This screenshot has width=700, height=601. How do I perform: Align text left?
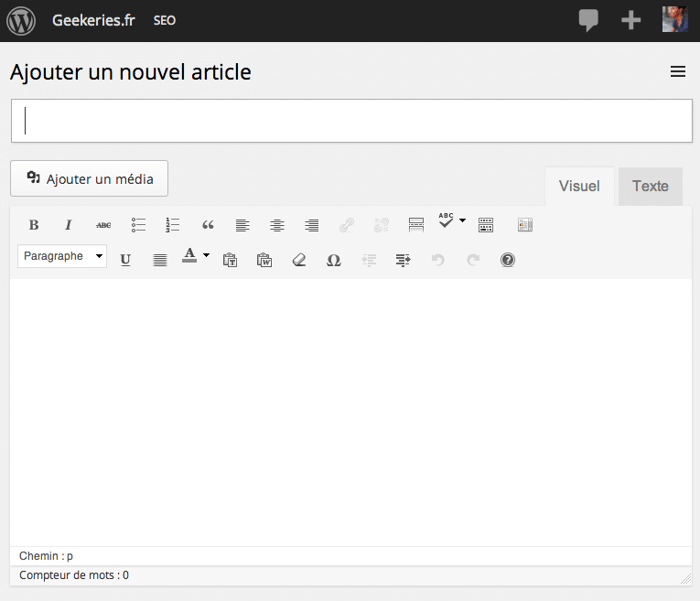pos(242,225)
